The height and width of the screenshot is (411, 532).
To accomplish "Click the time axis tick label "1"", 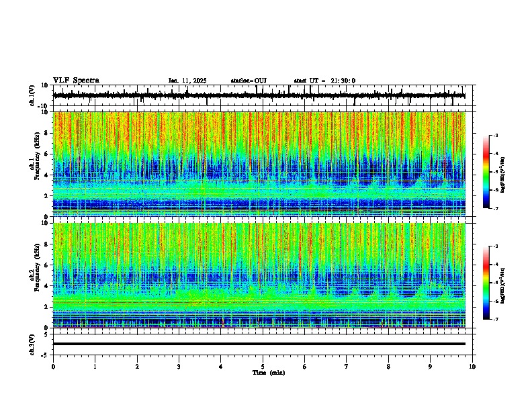I will click(x=95, y=367).
